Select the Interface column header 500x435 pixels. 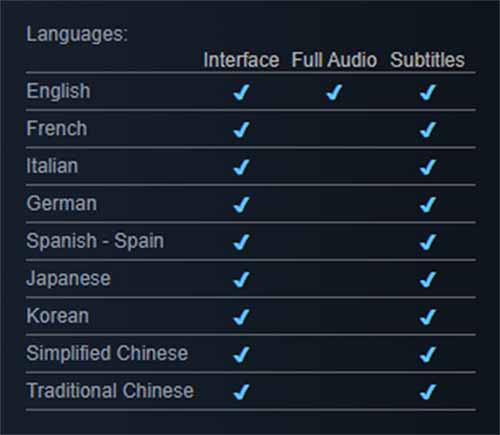(241, 60)
